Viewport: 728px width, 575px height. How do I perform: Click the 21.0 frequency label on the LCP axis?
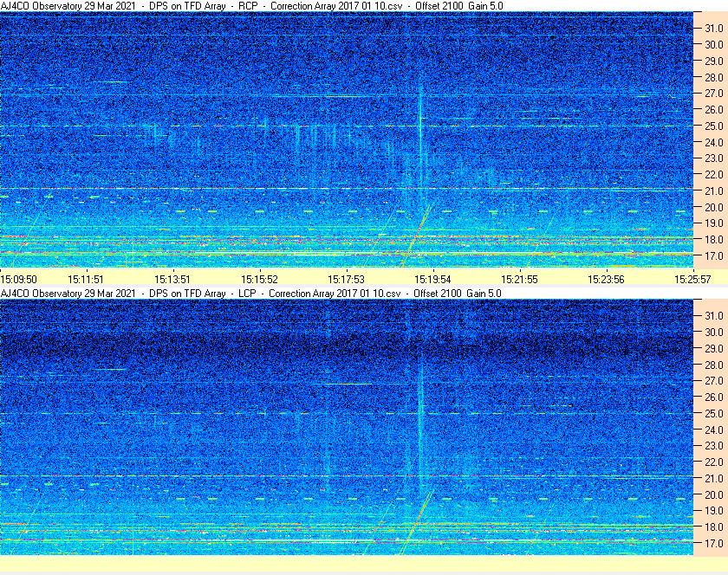coord(714,478)
